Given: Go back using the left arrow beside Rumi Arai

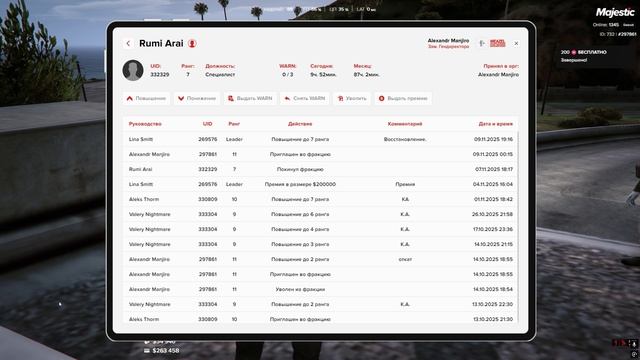Looking at the screenshot, I should pos(128,43).
